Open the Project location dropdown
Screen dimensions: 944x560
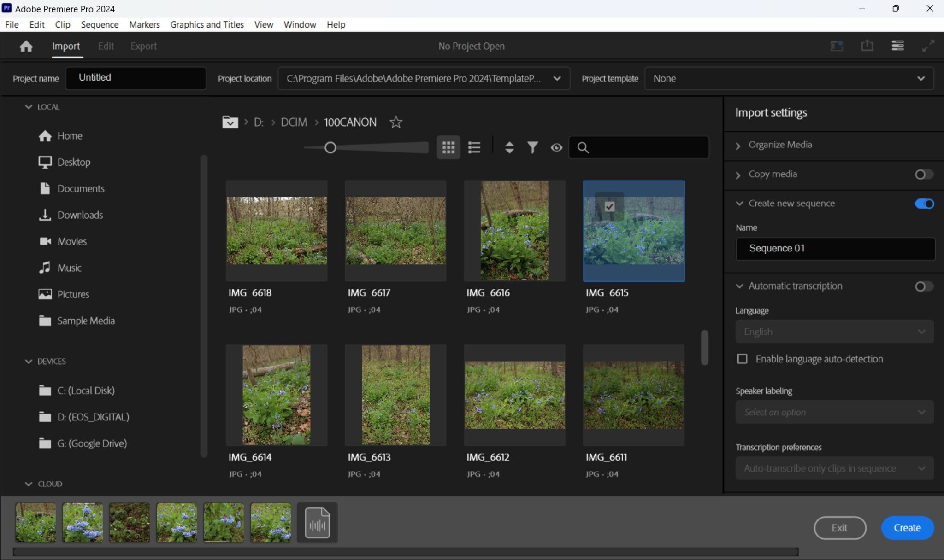424,78
